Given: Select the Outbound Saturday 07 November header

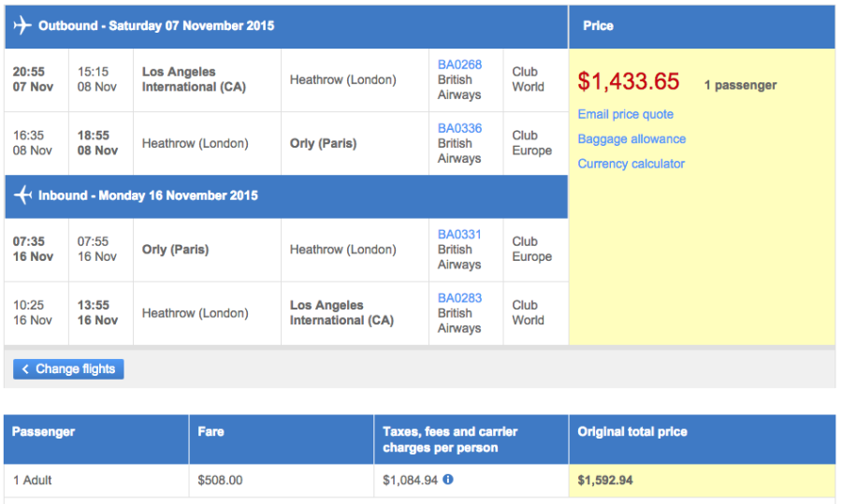Looking at the screenshot, I should 156,26.
